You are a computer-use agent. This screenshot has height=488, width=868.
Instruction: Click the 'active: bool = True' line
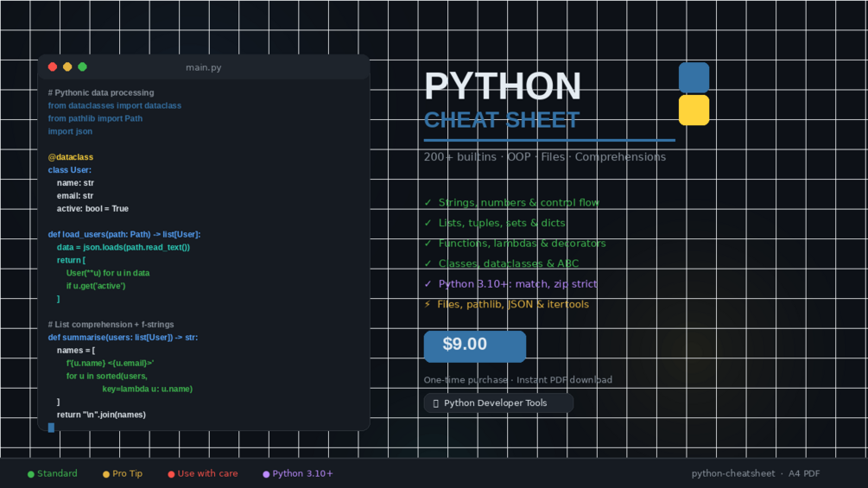click(92, 209)
